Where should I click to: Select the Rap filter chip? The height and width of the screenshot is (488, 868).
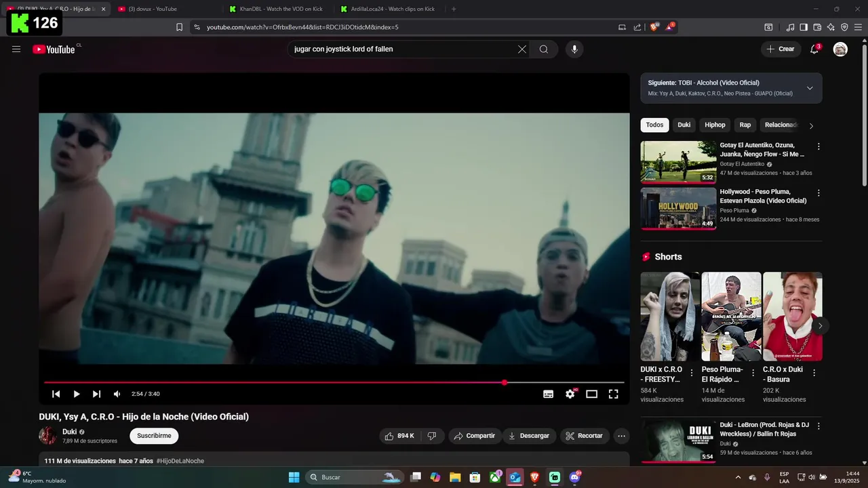pos(745,125)
